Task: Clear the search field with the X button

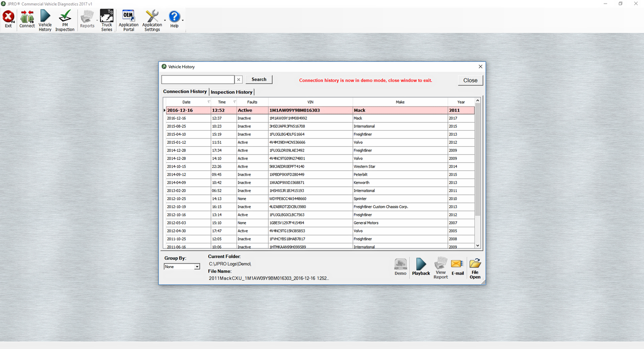Action: click(239, 79)
